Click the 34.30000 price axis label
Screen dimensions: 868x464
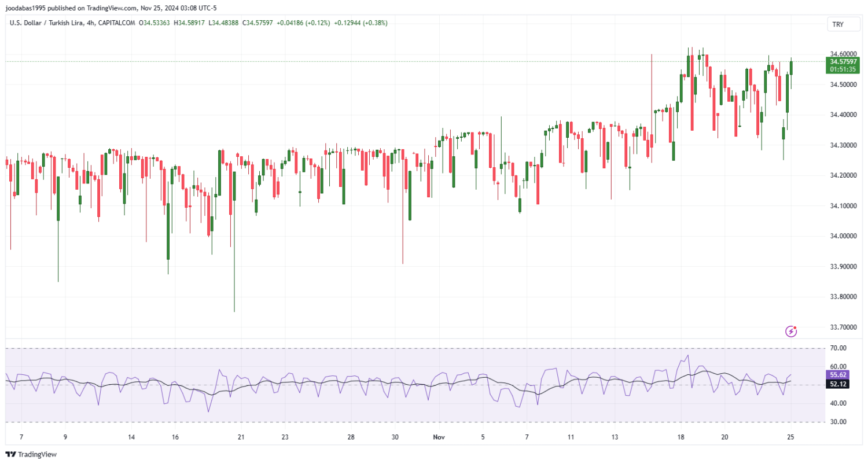pos(843,145)
